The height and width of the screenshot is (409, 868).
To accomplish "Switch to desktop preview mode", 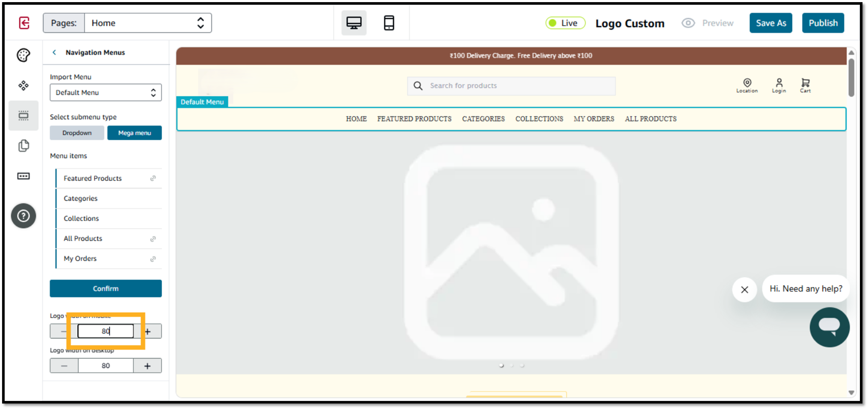I will [x=354, y=23].
